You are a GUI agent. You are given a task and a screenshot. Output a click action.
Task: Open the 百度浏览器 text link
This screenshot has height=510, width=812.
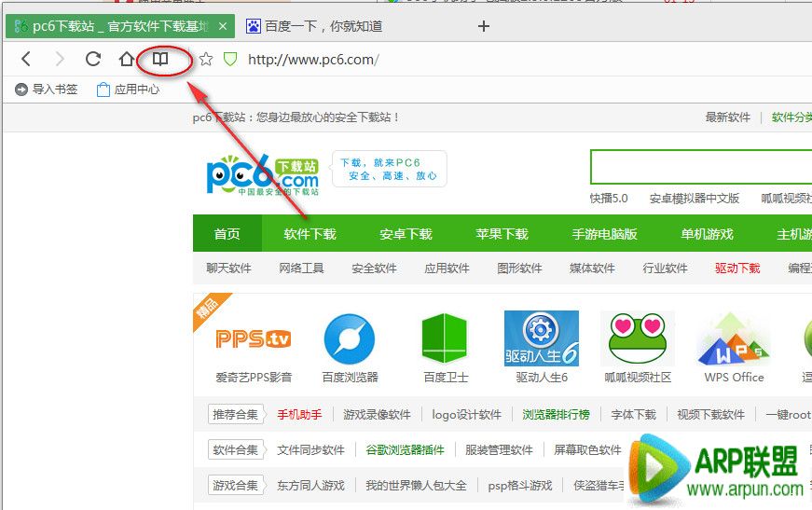[351, 378]
